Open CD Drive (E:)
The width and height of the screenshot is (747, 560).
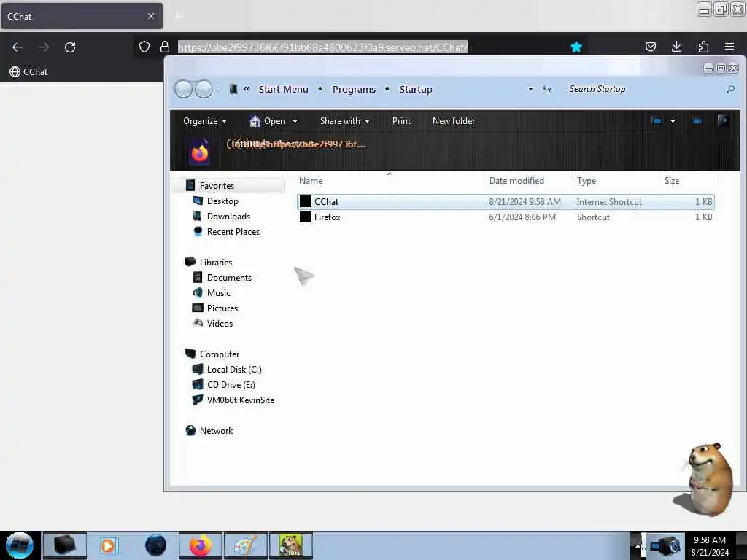pyautogui.click(x=231, y=385)
